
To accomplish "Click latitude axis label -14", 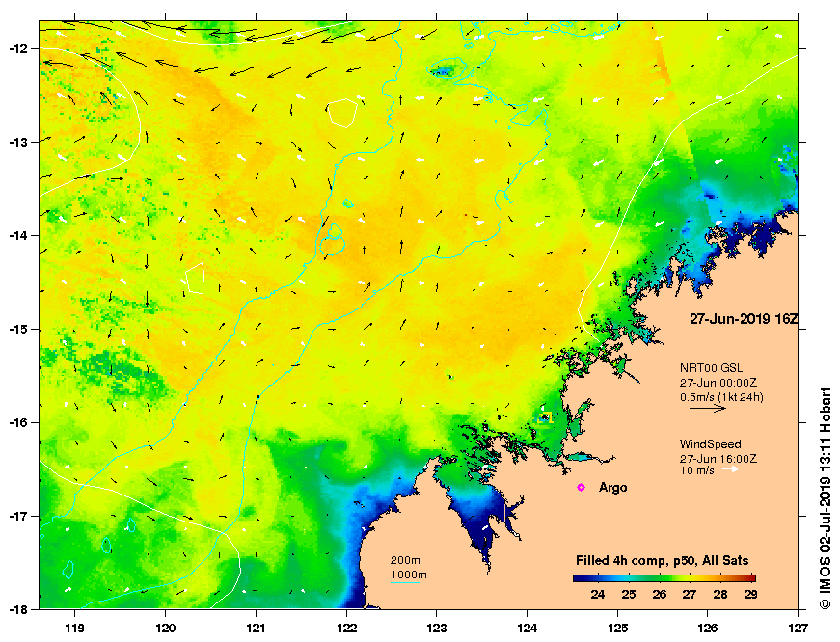I will 16,235.
